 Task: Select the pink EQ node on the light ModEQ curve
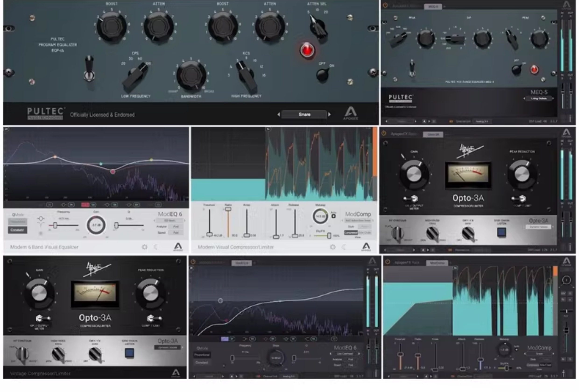(x=113, y=171)
